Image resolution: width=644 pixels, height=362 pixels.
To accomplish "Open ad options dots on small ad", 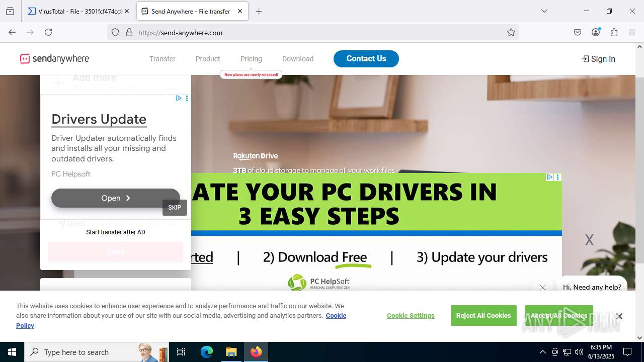I will tap(187, 98).
